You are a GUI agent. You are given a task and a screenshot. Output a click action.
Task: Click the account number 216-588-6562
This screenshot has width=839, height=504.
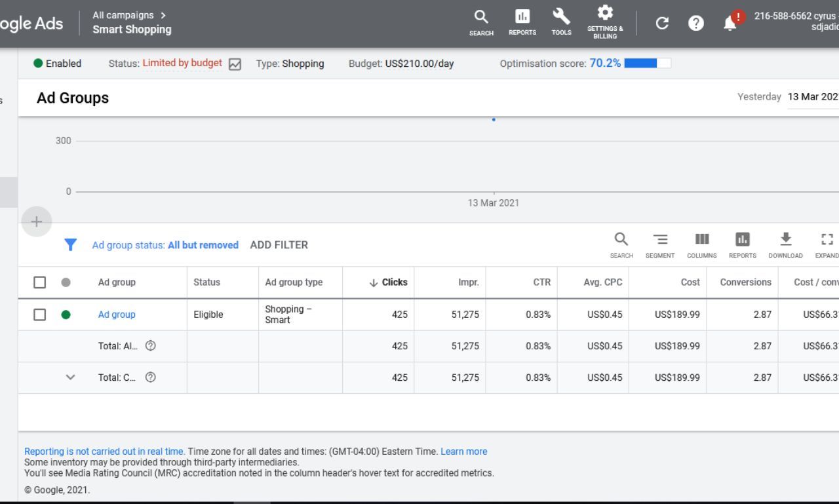(783, 16)
